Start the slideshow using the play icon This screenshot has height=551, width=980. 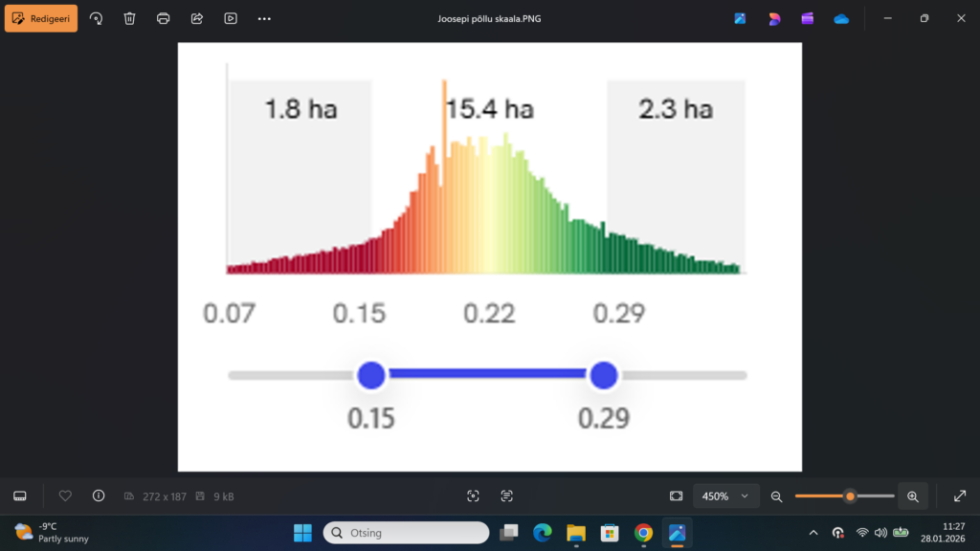[x=230, y=18]
